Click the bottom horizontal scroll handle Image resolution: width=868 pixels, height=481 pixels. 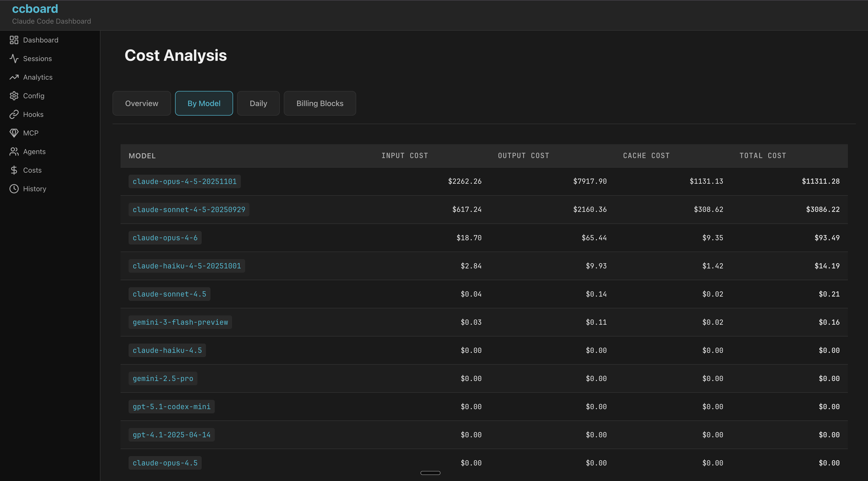pyautogui.click(x=430, y=473)
